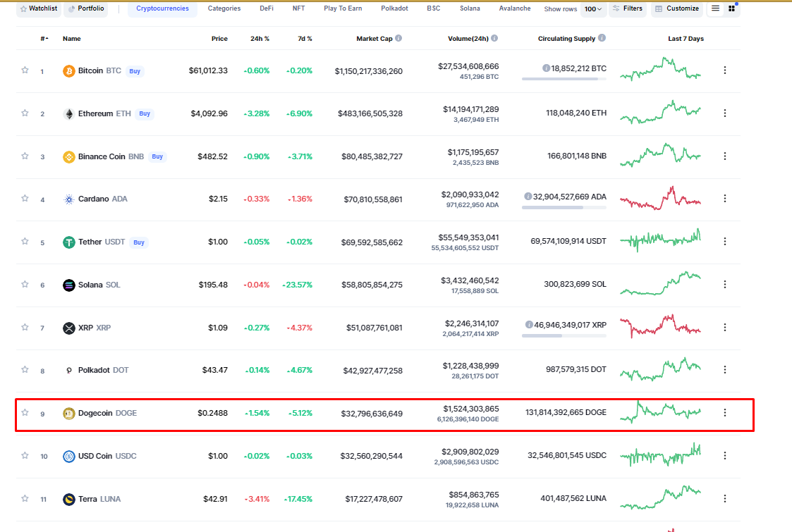The image size is (792, 532).
Task: Star Ethereum row for watchlist
Action: (25, 113)
